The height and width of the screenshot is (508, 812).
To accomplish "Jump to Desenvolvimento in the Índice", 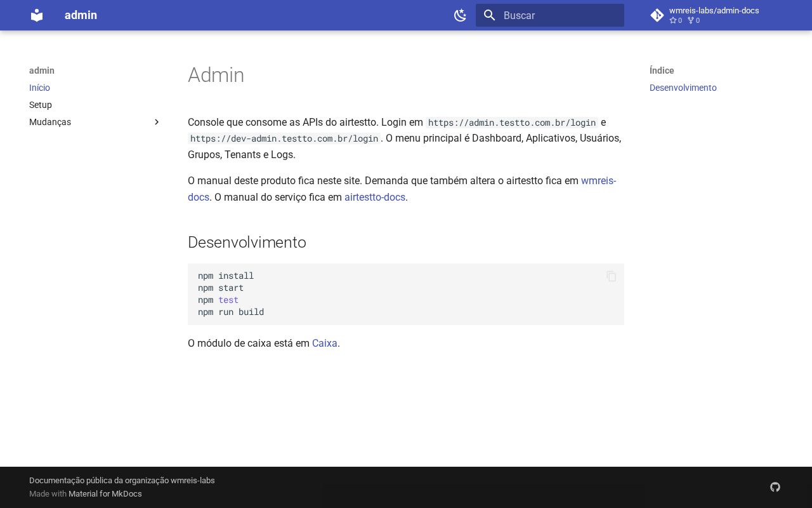I will click(683, 88).
